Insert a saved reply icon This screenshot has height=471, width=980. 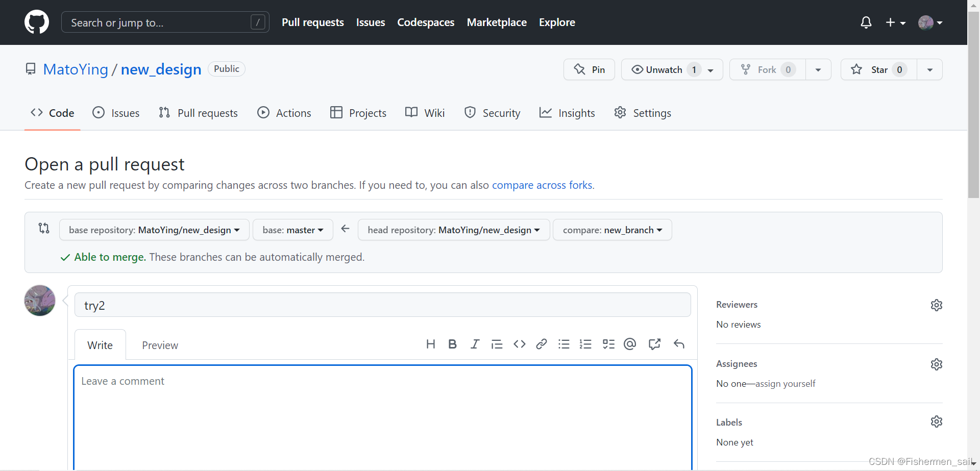679,344
